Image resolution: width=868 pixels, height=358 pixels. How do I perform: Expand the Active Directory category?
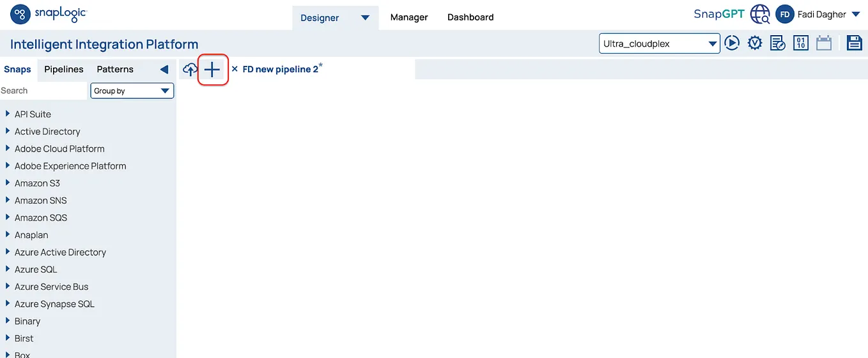pos(8,131)
